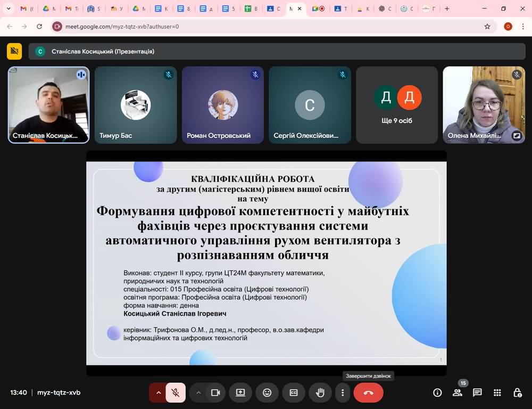
Task: Open meeting details info icon
Action: coord(437,392)
